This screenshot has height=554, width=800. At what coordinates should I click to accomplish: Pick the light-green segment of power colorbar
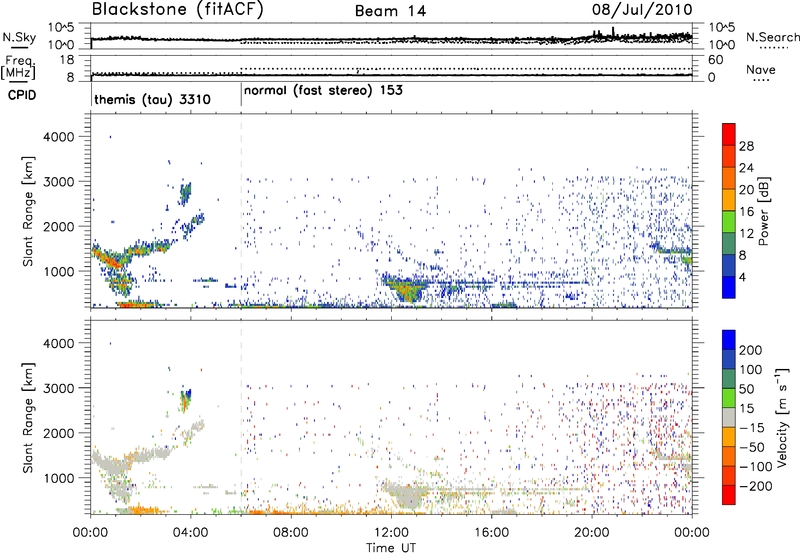point(729,222)
